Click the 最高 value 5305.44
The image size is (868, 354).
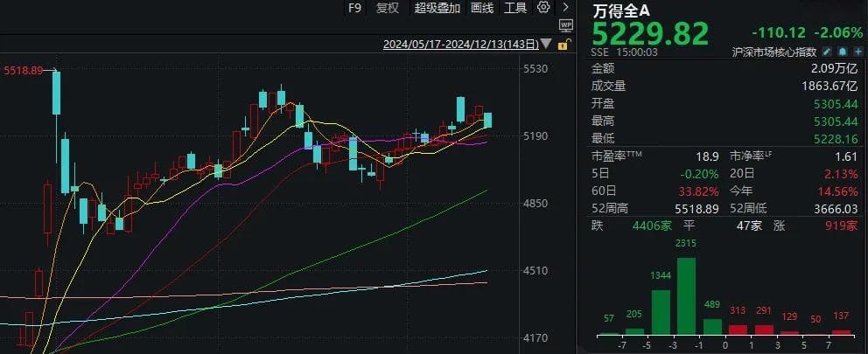(836, 121)
